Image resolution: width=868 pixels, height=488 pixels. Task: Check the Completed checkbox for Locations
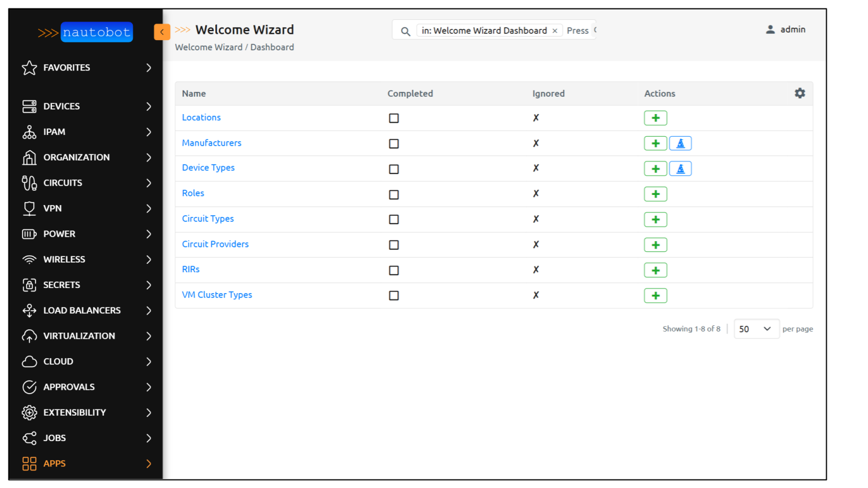click(x=394, y=118)
